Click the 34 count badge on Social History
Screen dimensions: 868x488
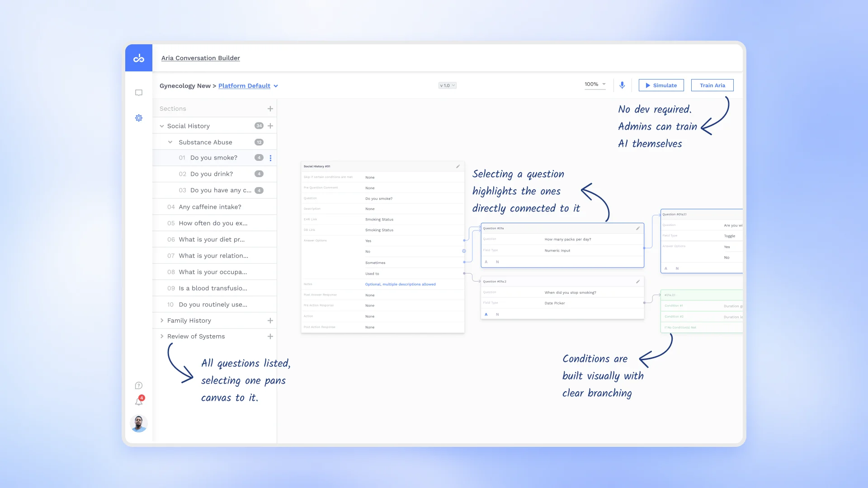click(259, 126)
